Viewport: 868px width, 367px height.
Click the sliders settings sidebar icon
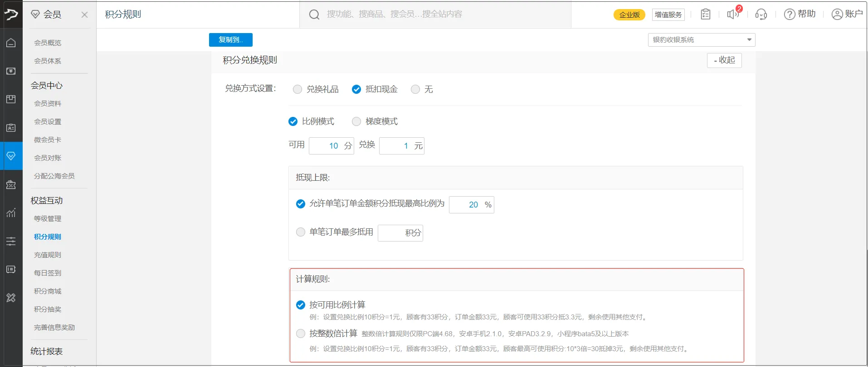11,241
